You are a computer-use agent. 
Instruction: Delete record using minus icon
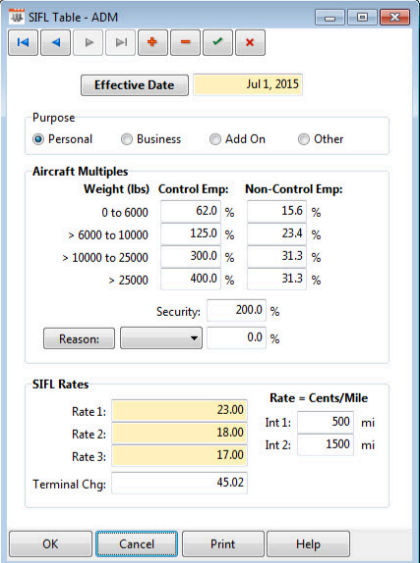click(x=185, y=43)
